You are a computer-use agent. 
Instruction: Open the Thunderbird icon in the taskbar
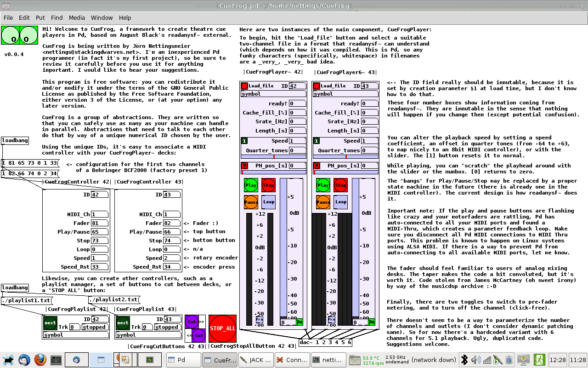pyautogui.click(x=24, y=360)
